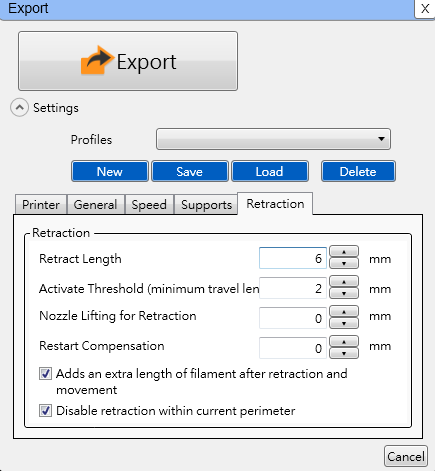Switch to the Printer tab

click(x=41, y=205)
